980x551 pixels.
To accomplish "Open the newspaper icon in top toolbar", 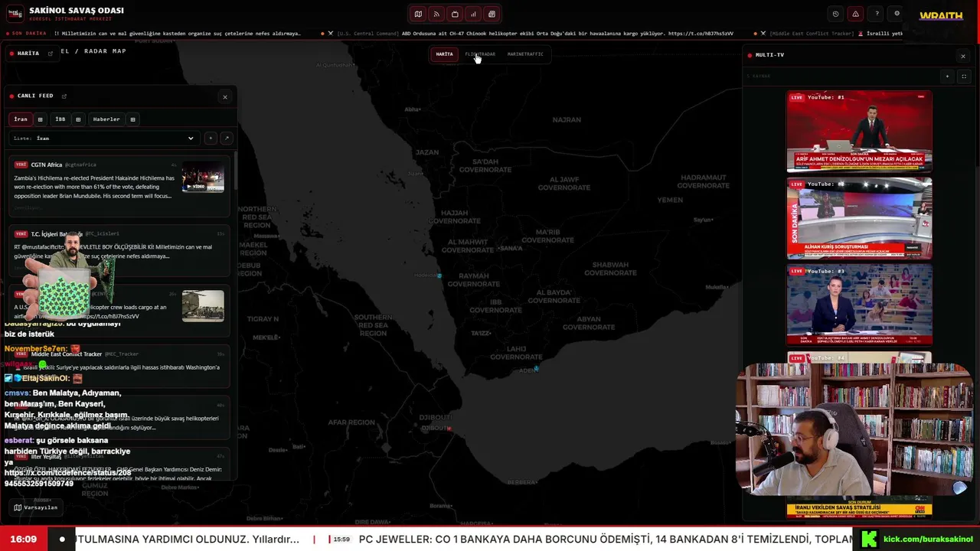I will [x=492, y=14].
